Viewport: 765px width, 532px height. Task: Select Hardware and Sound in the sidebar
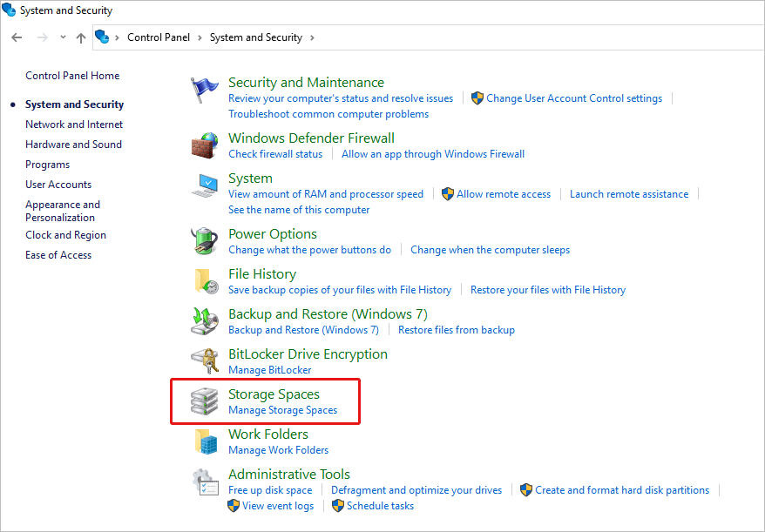73,145
